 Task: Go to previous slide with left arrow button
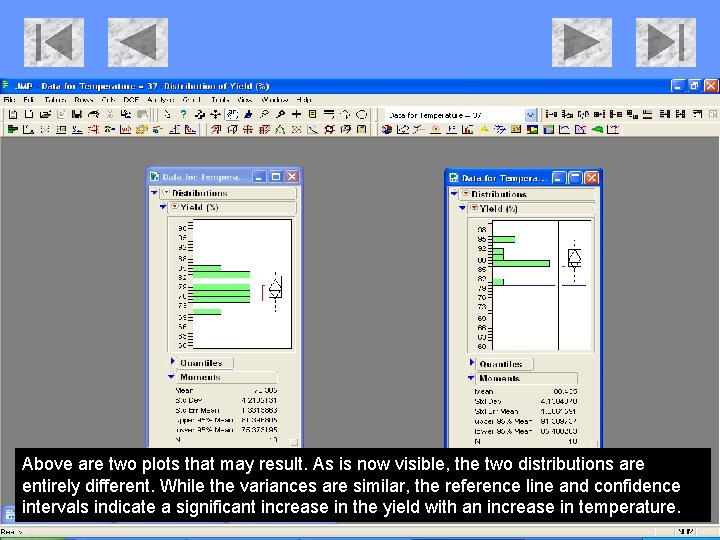click(x=138, y=43)
